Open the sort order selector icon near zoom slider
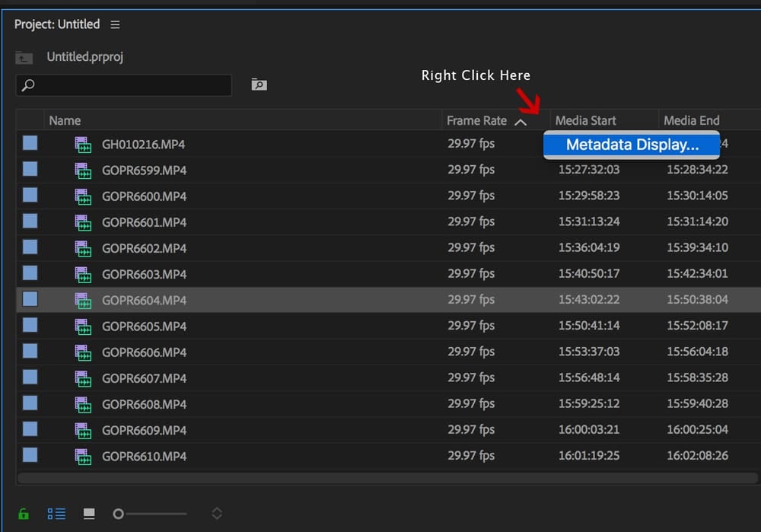761x532 pixels. click(217, 514)
